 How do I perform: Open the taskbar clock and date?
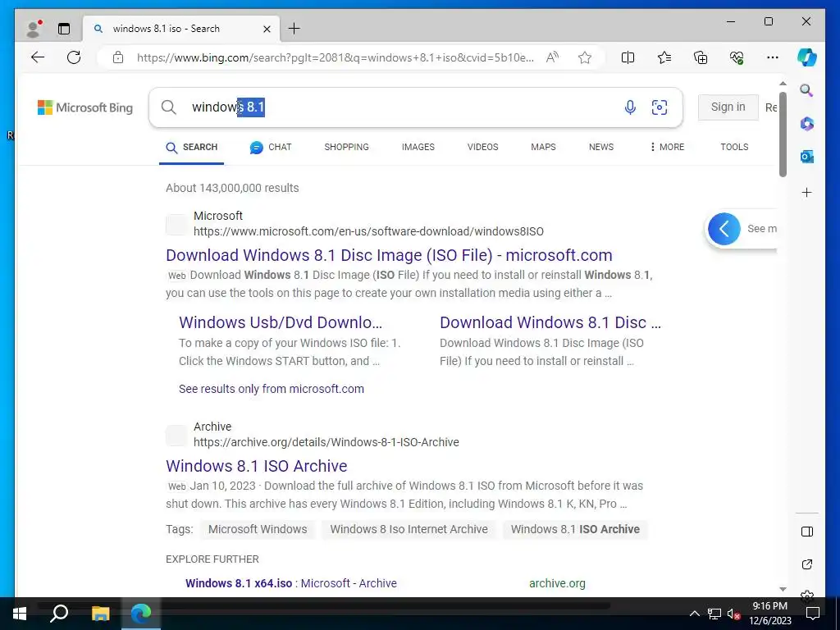(x=769, y=614)
